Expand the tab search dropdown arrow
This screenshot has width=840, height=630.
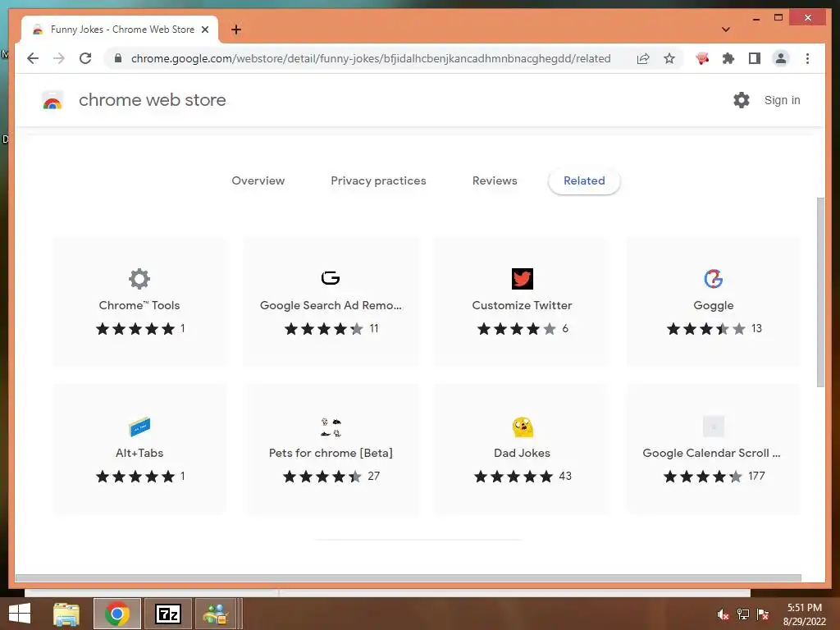click(726, 30)
